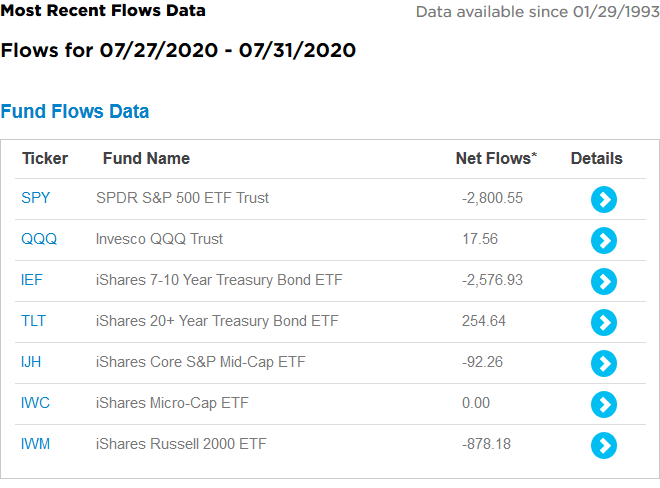
Task: Click the Ticker column header
Action: (45, 158)
